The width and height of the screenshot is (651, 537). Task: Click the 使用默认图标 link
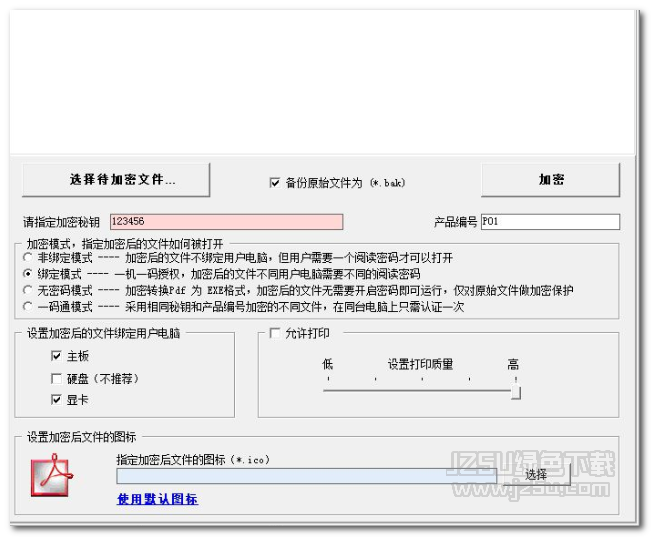tap(157, 499)
